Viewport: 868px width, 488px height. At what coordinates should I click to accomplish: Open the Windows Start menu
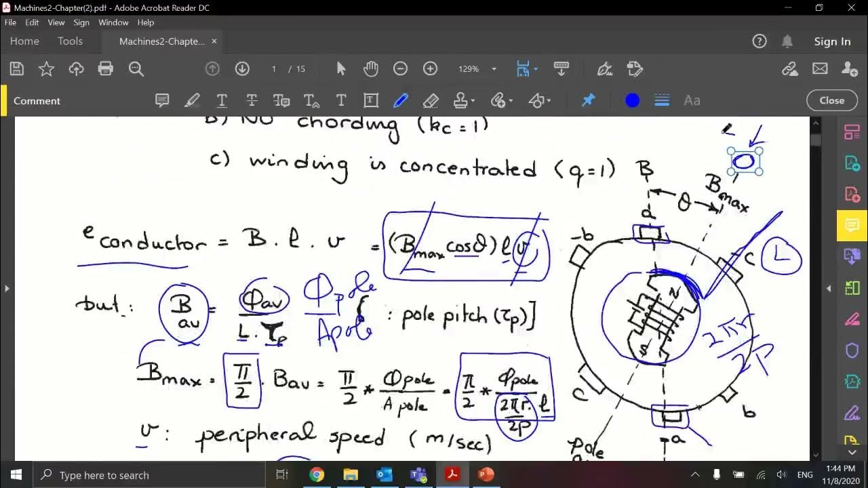point(16,474)
